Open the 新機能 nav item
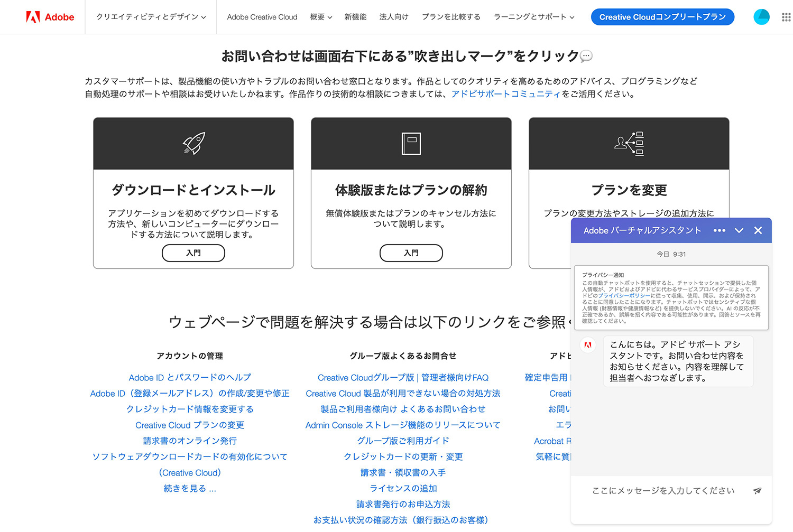Viewport: 793px width, 532px height. click(355, 17)
